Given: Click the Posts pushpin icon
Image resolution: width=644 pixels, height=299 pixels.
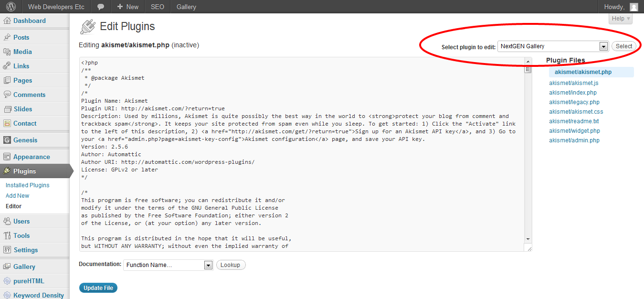Looking at the screenshot, I should [x=7, y=37].
